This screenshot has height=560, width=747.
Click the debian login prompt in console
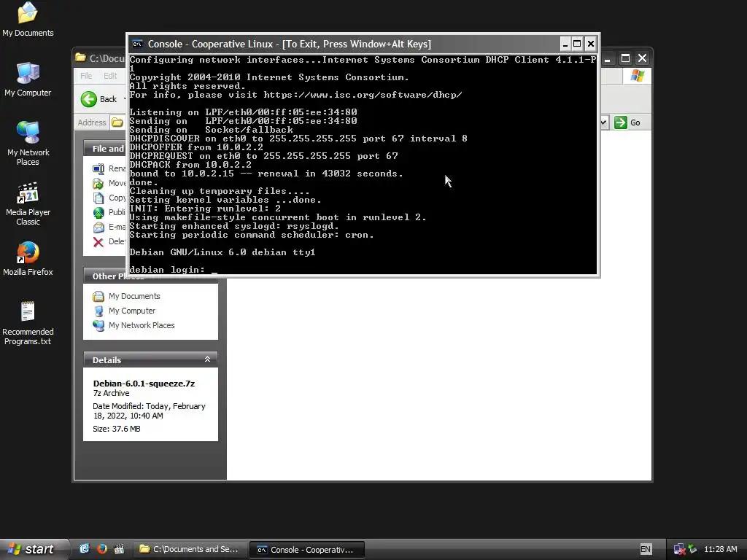click(x=167, y=270)
